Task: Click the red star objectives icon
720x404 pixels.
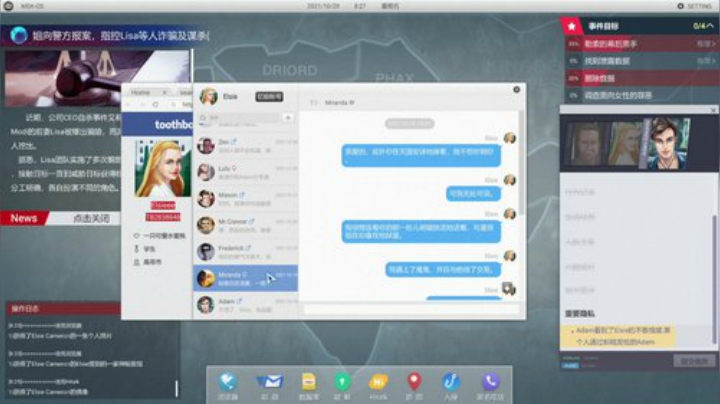Action: pos(572,27)
